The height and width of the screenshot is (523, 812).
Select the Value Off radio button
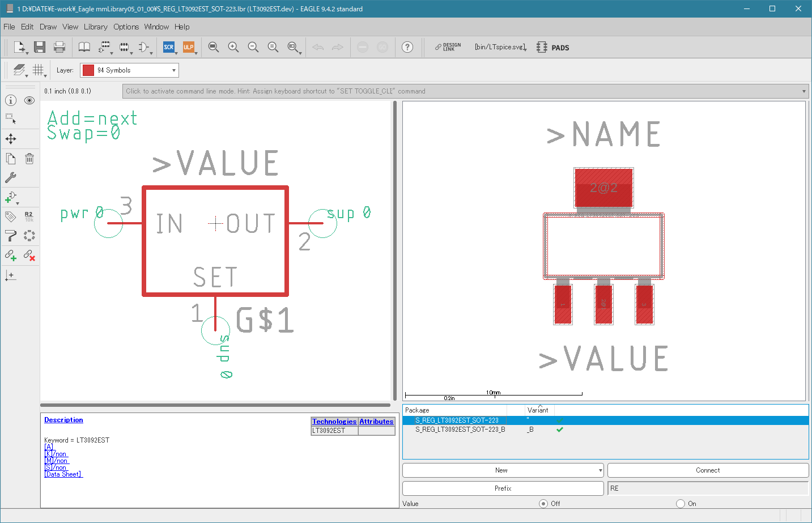coord(543,503)
